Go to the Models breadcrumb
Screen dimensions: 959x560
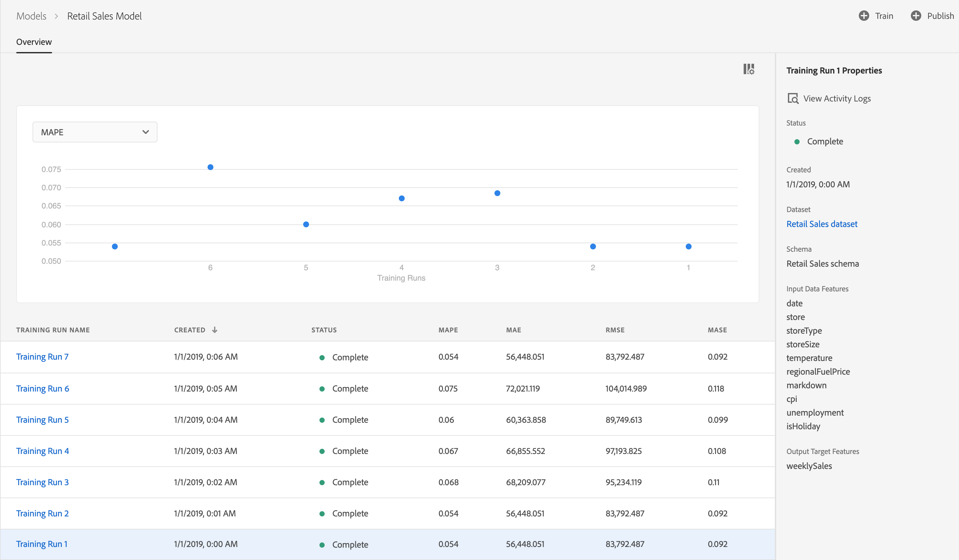pyautogui.click(x=31, y=16)
